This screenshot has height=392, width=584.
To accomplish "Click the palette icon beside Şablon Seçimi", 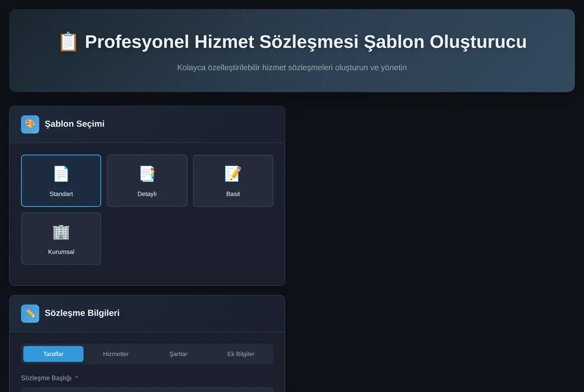I will click(x=30, y=124).
